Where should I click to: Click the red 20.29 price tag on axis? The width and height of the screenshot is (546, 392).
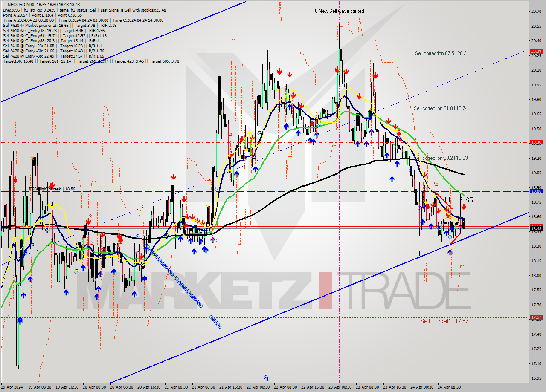point(536,51)
